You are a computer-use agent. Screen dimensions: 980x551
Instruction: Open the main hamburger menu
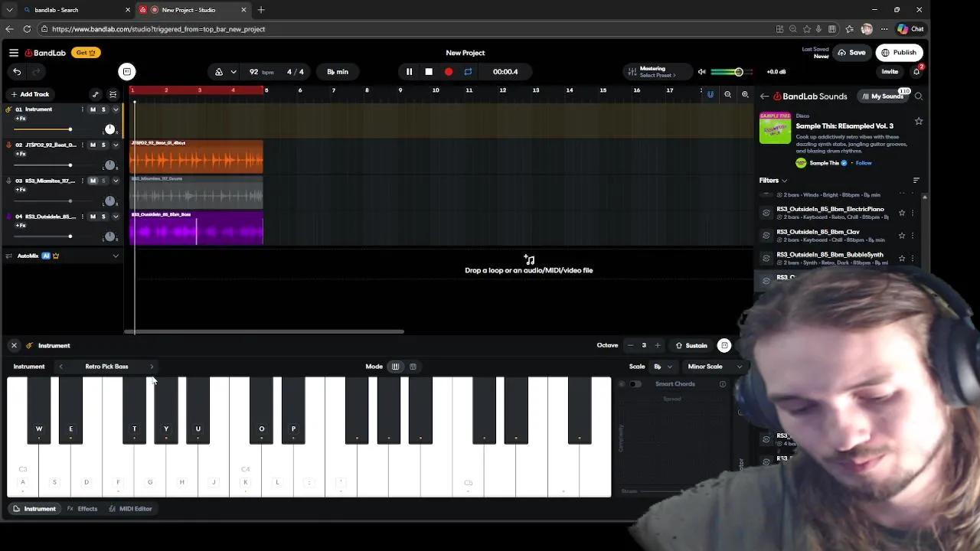point(14,53)
